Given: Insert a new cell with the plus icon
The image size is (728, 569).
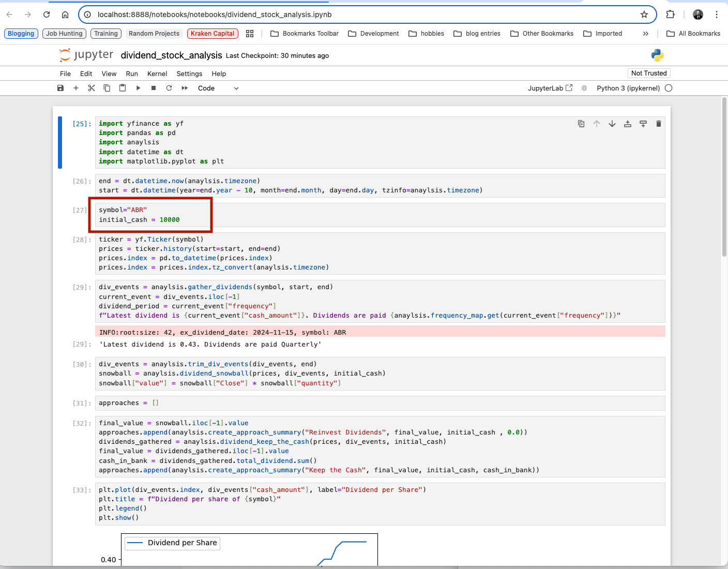Looking at the screenshot, I should coord(76,88).
